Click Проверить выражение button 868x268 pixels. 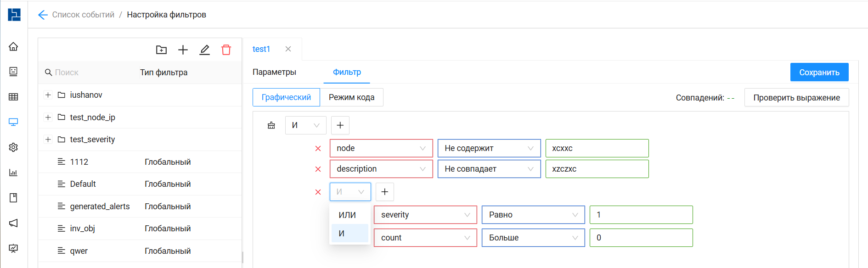pyautogui.click(x=796, y=97)
